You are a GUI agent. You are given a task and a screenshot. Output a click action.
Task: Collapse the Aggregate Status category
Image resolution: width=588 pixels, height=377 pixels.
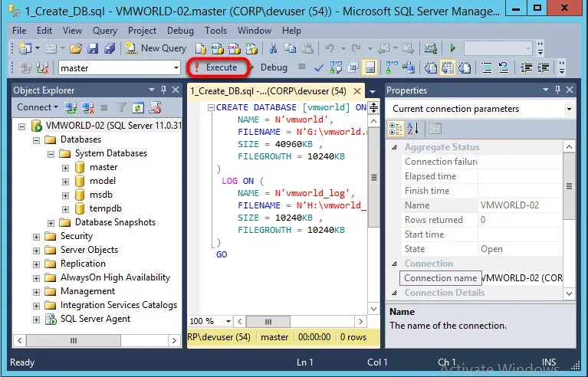click(394, 147)
